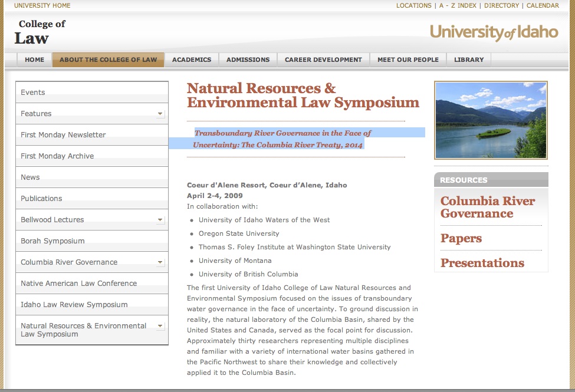This screenshot has height=392, width=575.
Task: Click 'University of British Columbia' list item
Action: pyautogui.click(x=248, y=274)
